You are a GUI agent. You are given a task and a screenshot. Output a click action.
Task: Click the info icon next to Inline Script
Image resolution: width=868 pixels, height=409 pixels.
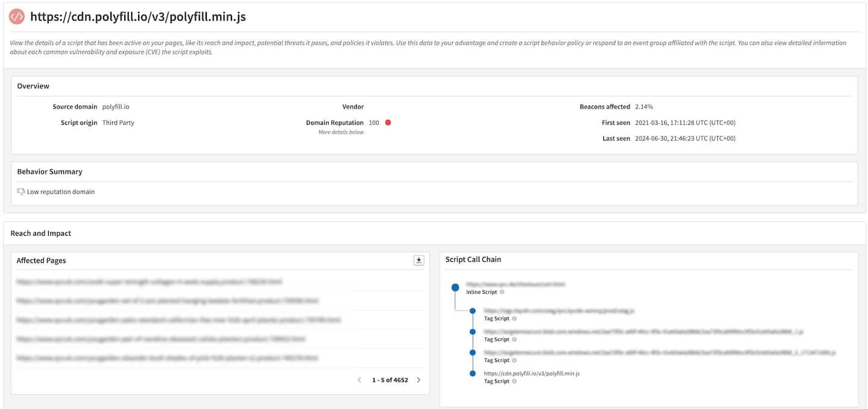click(502, 292)
